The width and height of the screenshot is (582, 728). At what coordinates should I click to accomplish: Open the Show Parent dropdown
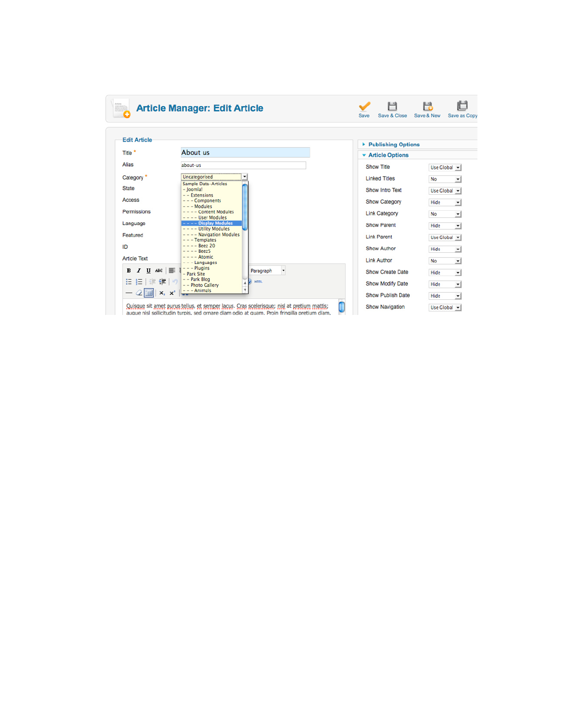[x=445, y=226]
